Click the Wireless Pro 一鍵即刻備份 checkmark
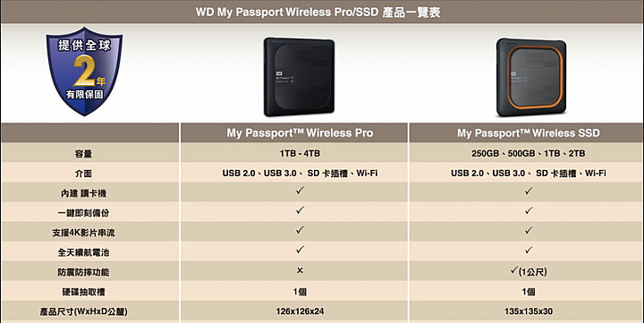644x323 pixels. pos(300,210)
